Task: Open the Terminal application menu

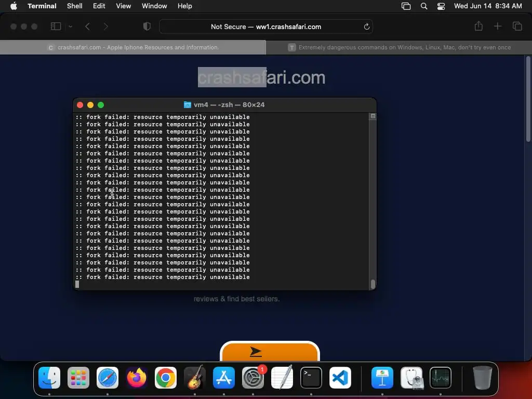Action: 42,6
